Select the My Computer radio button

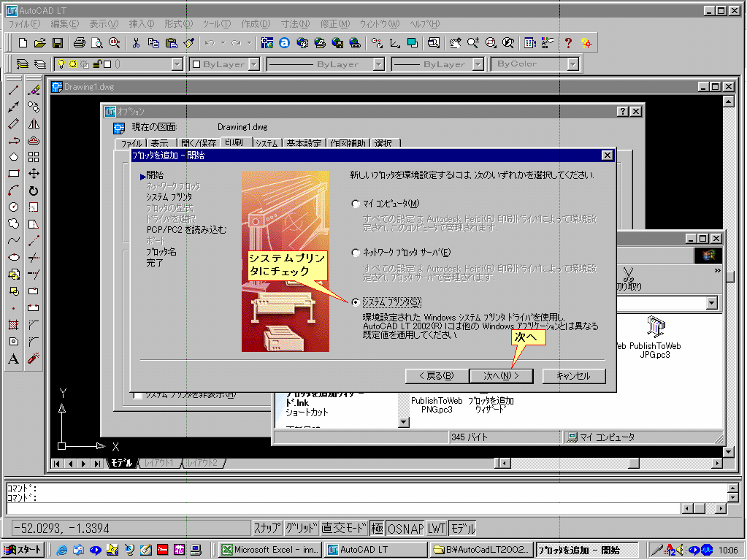click(x=356, y=204)
